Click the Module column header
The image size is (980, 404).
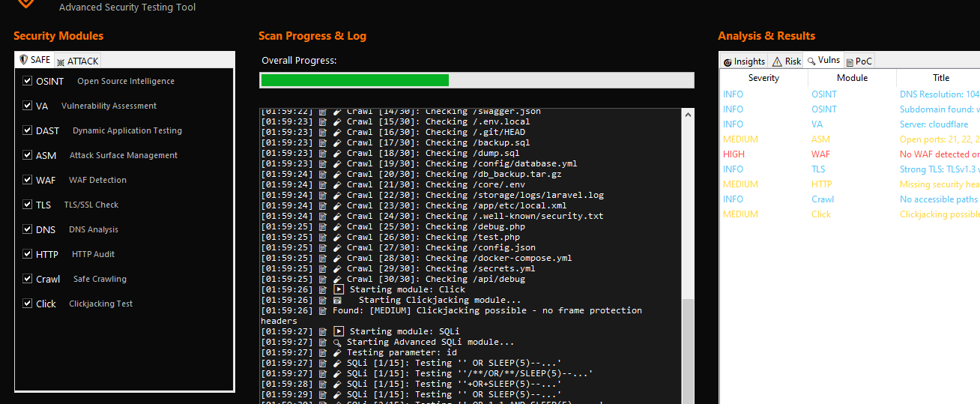point(852,78)
